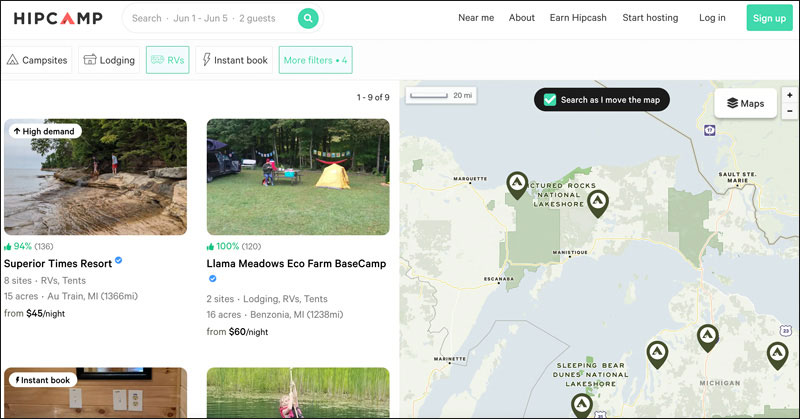Open Superior Times Resort listing title
Image resolution: width=800 pixels, height=419 pixels.
(x=58, y=264)
